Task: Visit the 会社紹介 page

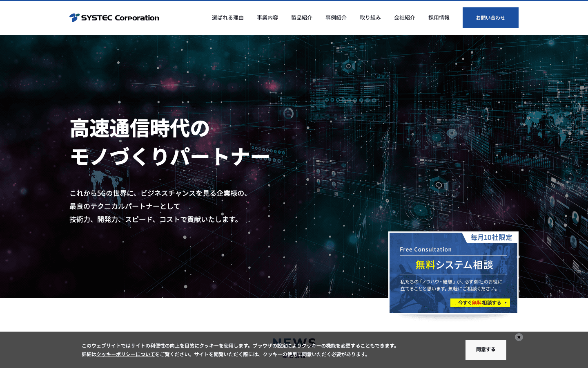Action: pos(405,18)
